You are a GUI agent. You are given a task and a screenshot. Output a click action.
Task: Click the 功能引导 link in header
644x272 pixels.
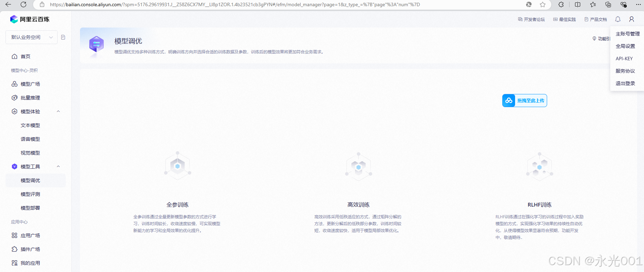(601, 39)
